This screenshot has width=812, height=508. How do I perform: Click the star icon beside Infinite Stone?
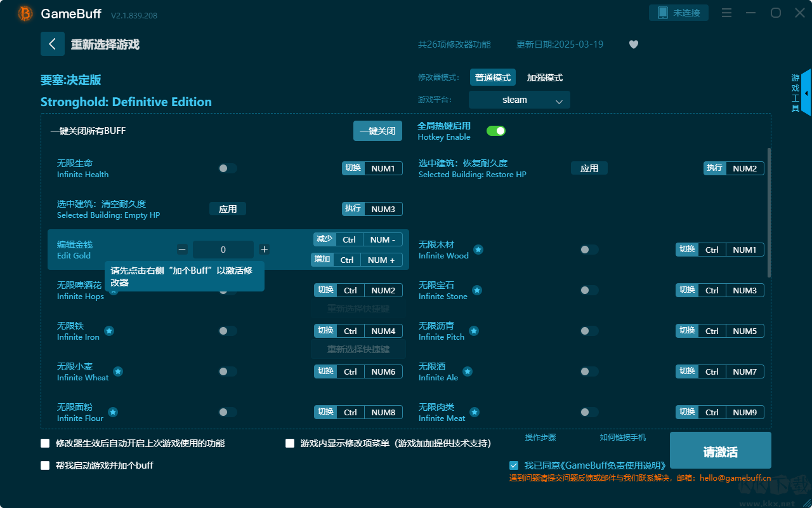point(477,290)
